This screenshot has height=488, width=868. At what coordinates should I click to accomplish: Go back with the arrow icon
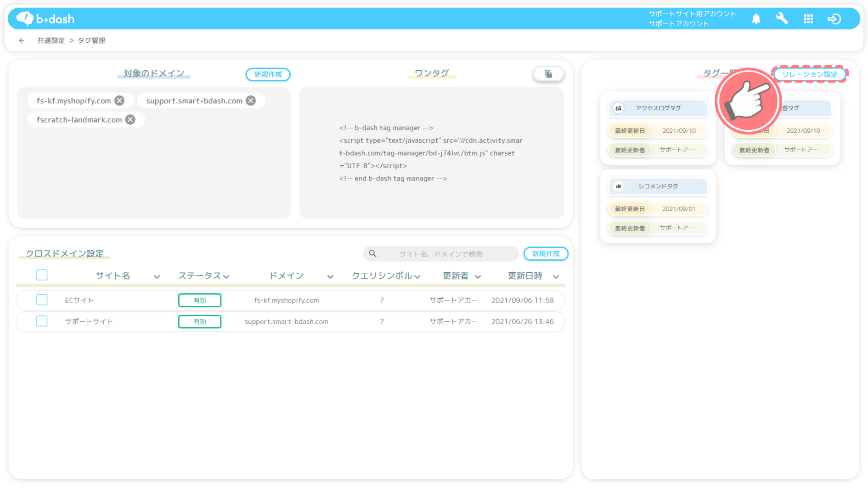coord(22,40)
